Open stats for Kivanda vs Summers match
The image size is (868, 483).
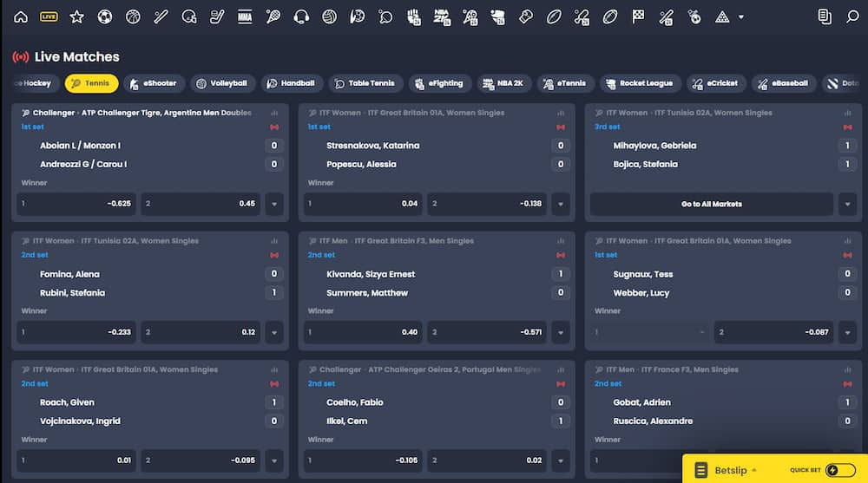(x=561, y=241)
